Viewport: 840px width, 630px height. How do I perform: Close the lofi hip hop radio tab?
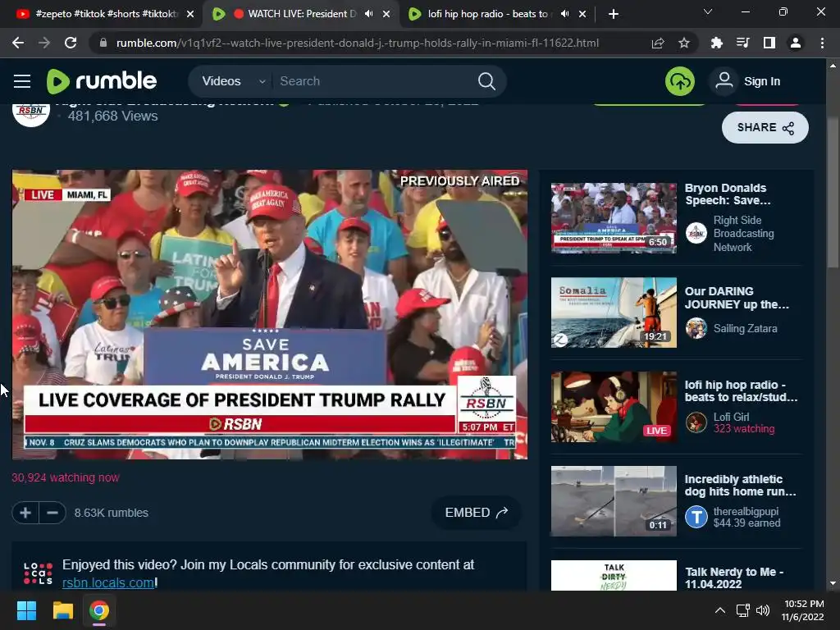click(582, 14)
